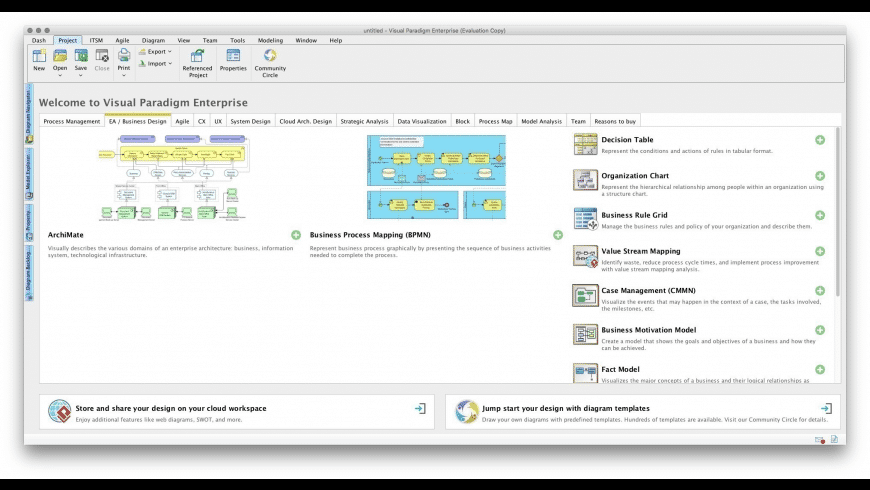This screenshot has height=490, width=870.
Task: Create Business Motivation Model via plus icon
Action: 820,330
